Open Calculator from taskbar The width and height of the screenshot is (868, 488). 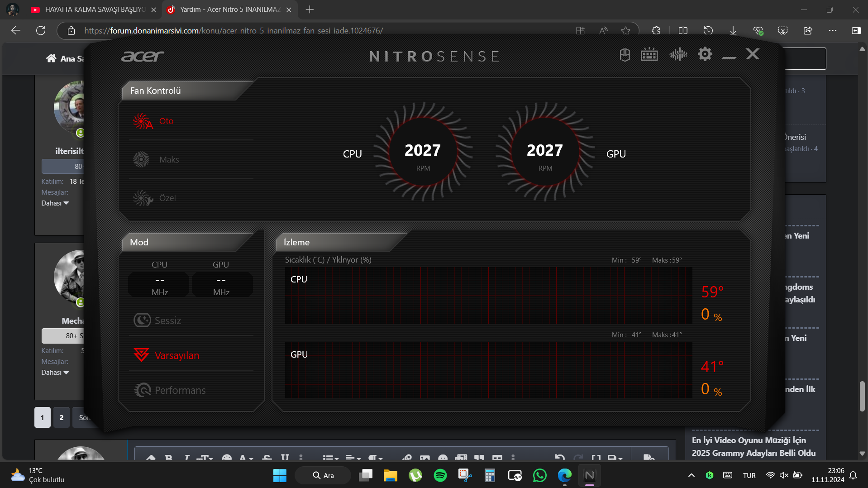coord(490,475)
